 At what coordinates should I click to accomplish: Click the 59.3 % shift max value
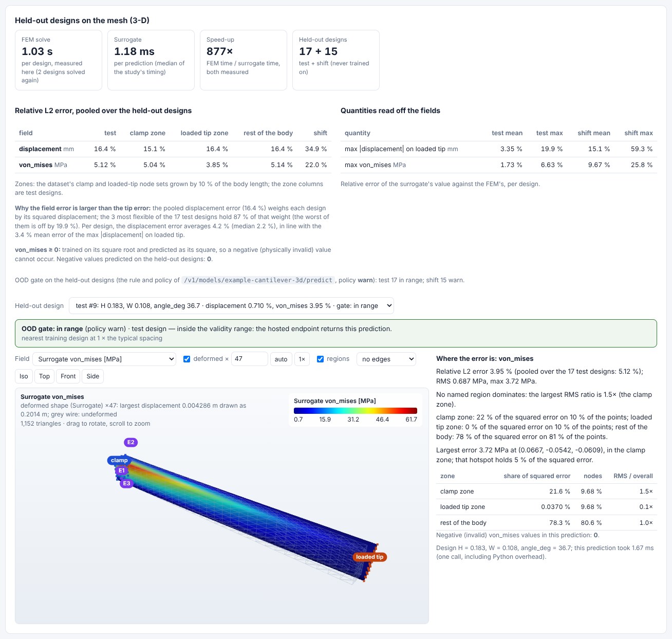pyautogui.click(x=642, y=149)
